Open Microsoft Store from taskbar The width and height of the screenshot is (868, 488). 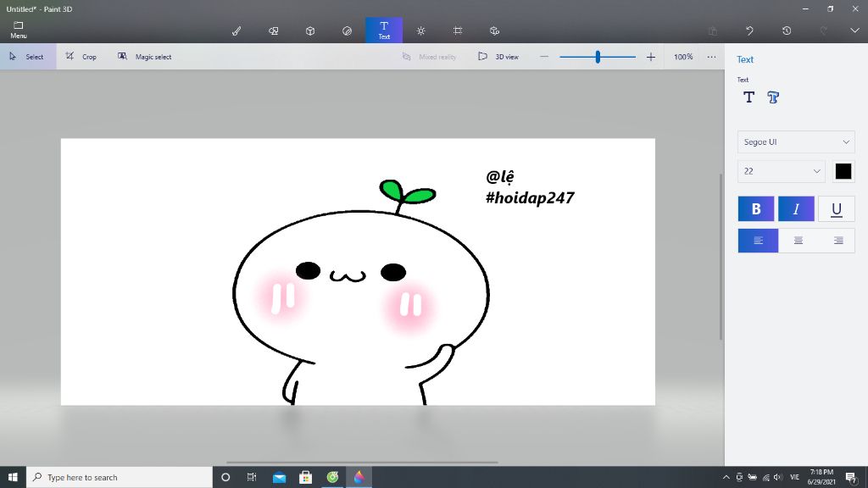point(305,477)
